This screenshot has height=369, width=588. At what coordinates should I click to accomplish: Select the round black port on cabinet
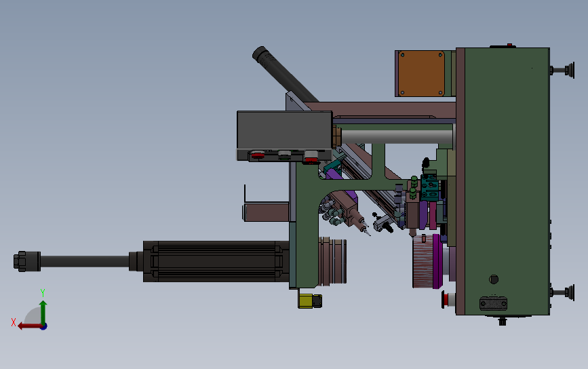pos(494,279)
